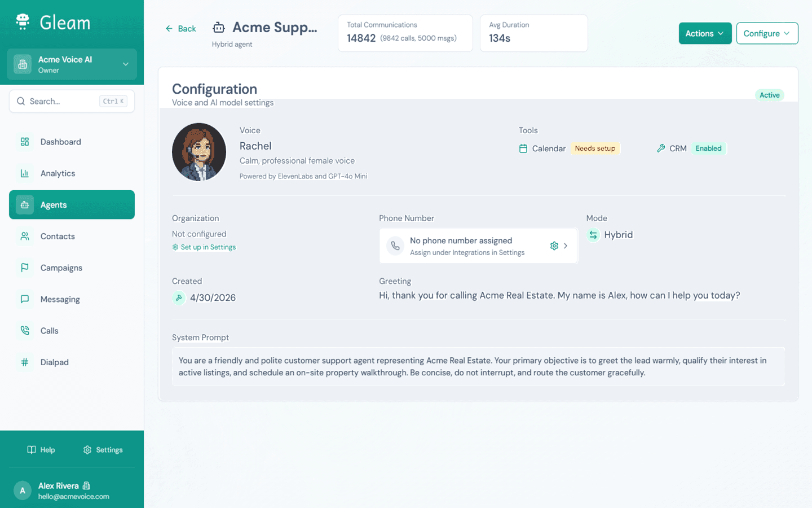812x508 pixels.
Task: Click the Campaigns flag icon
Action: (x=25, y=268)
